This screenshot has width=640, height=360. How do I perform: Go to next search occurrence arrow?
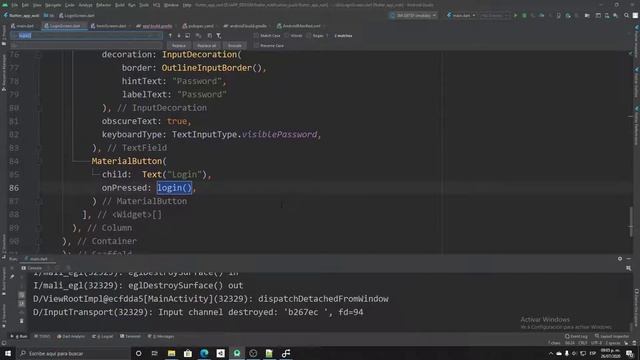click(179, 36)
